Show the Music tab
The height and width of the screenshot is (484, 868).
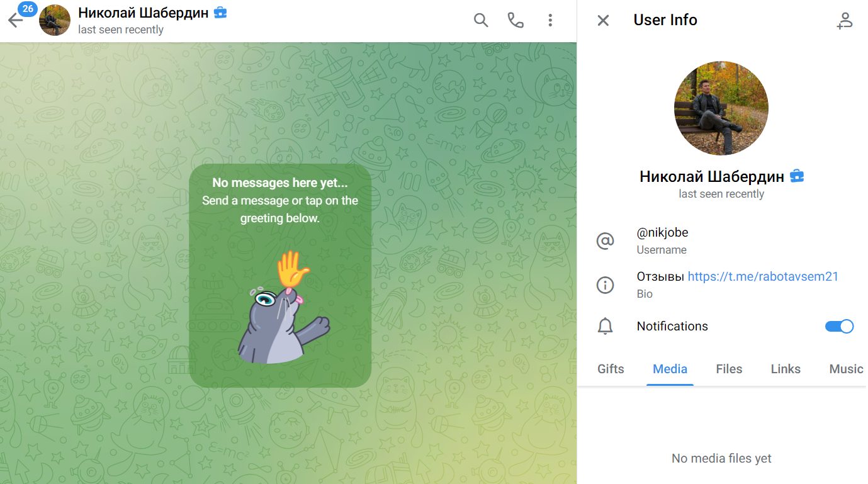pyautogui.click(x=846, y=369)
